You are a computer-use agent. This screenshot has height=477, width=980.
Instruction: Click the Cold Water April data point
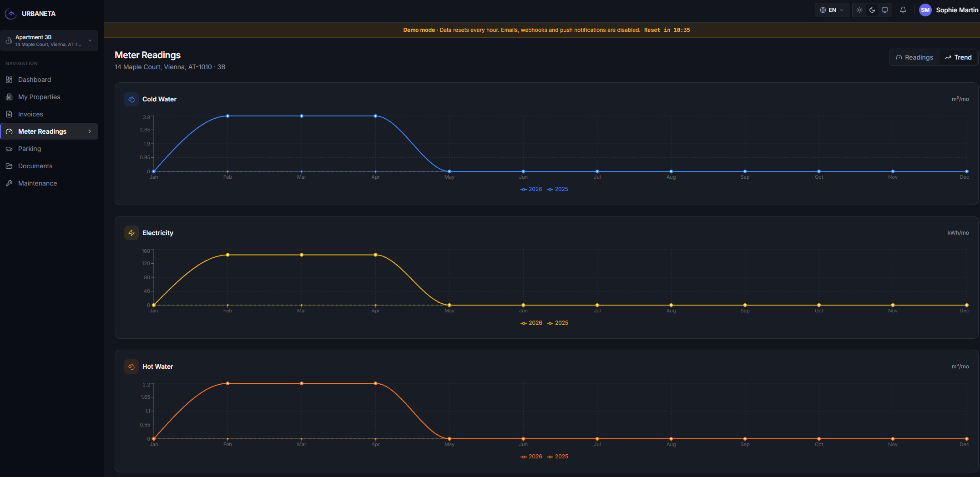click(x=375, y=116)
